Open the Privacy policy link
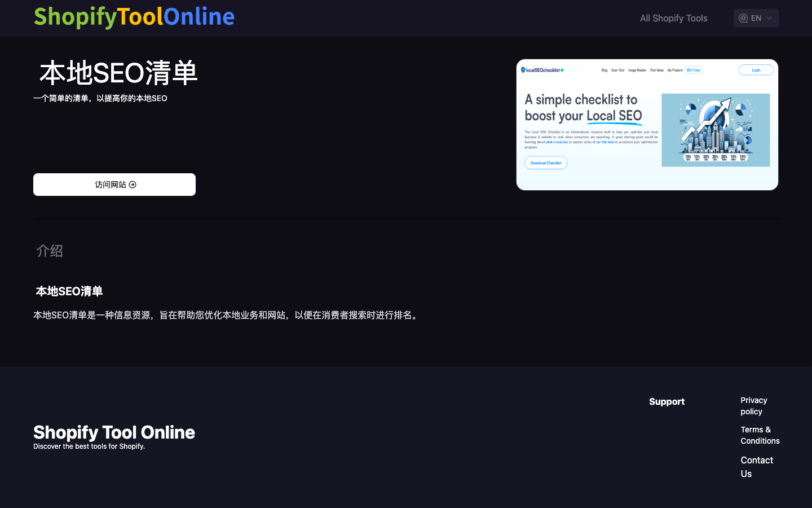 pos(754,406)
